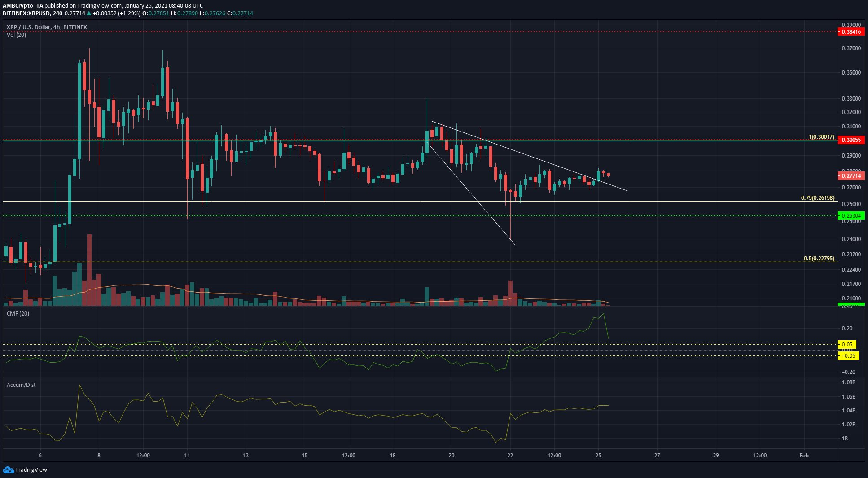Click the red 0.38416 price label

(851, 32)
